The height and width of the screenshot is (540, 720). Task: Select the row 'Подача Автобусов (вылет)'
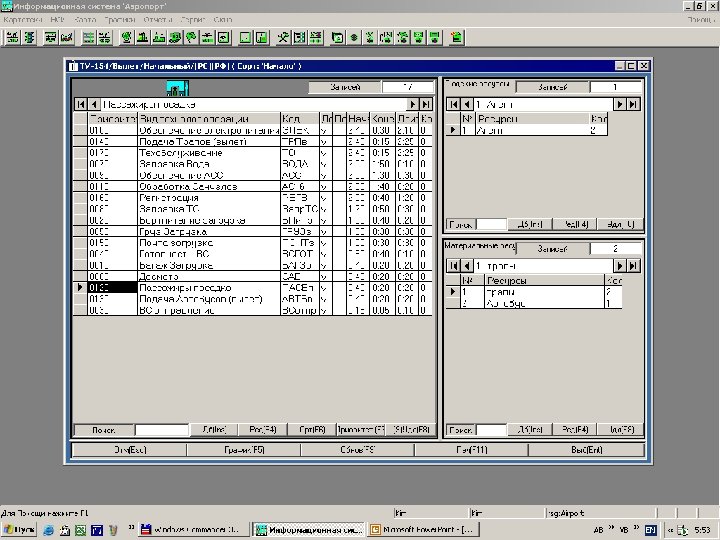point(253,299)
